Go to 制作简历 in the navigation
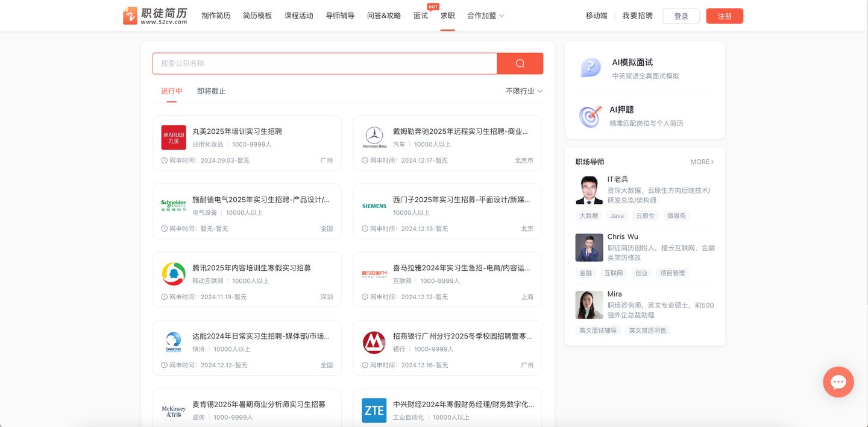 [x=216, y=16]
